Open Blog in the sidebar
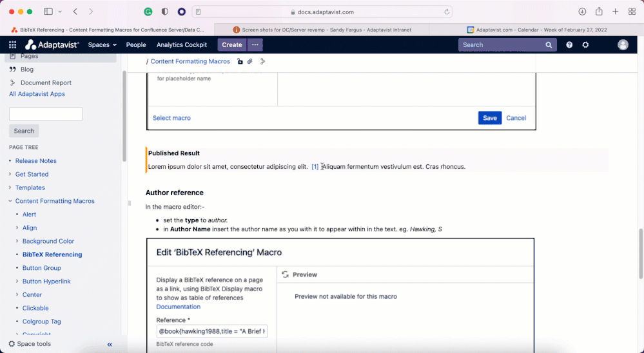The image size is (644, 353). pyautogui.click(x=27, y=70)
